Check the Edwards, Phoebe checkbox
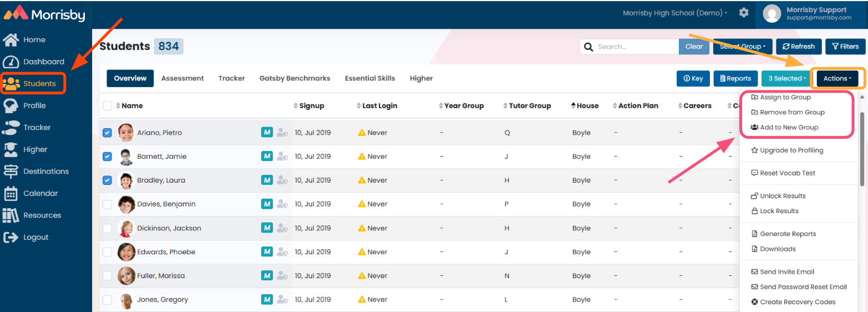Viewport: 868px width, 312px height. pyautogui.click(x=108, y=252)
